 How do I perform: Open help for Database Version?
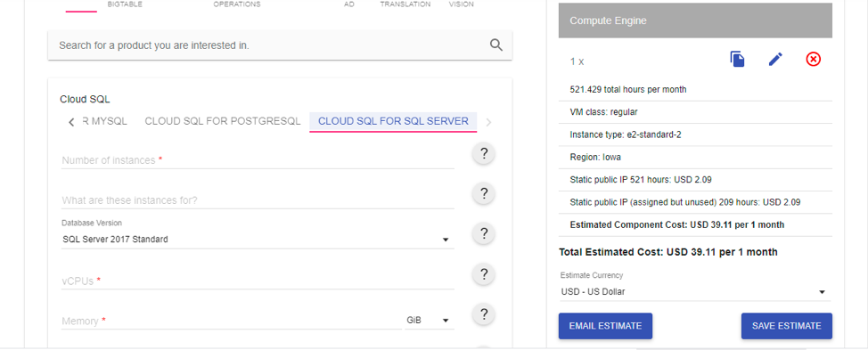tap(484, 233)
